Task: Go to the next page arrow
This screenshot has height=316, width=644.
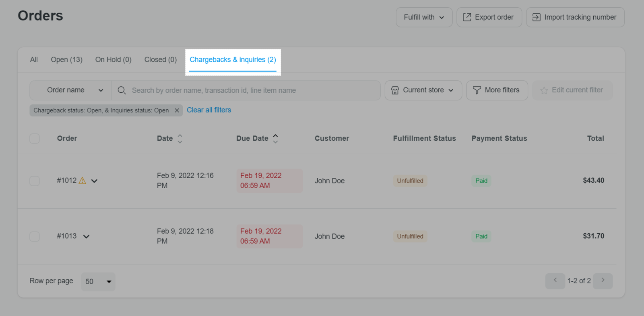Action: [x=603, y=281]
